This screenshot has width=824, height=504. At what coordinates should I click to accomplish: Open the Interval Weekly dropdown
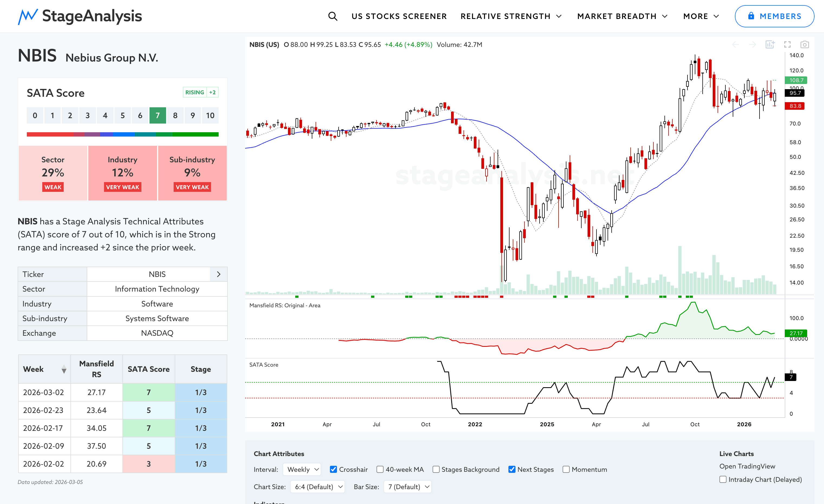(x=302, y=469)
